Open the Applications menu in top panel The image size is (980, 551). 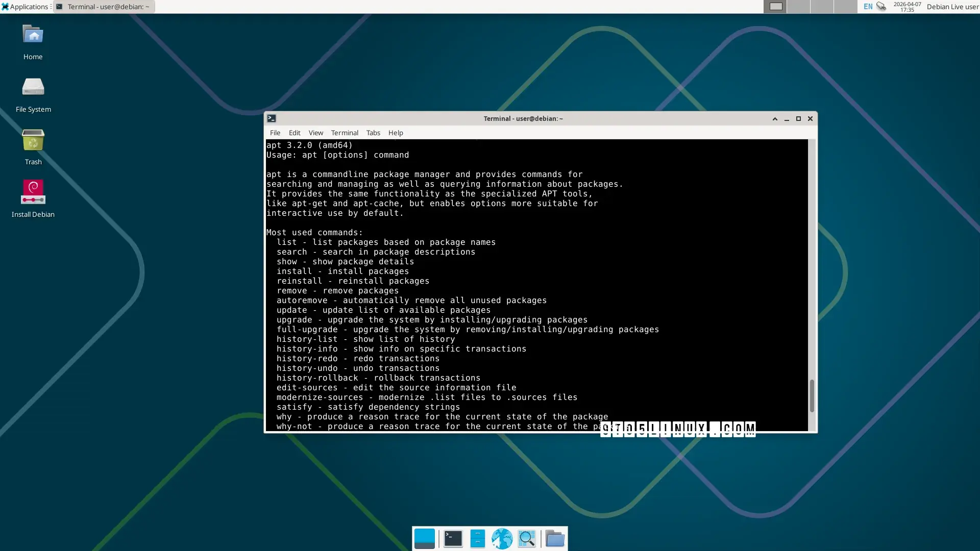tap(26, 7)
